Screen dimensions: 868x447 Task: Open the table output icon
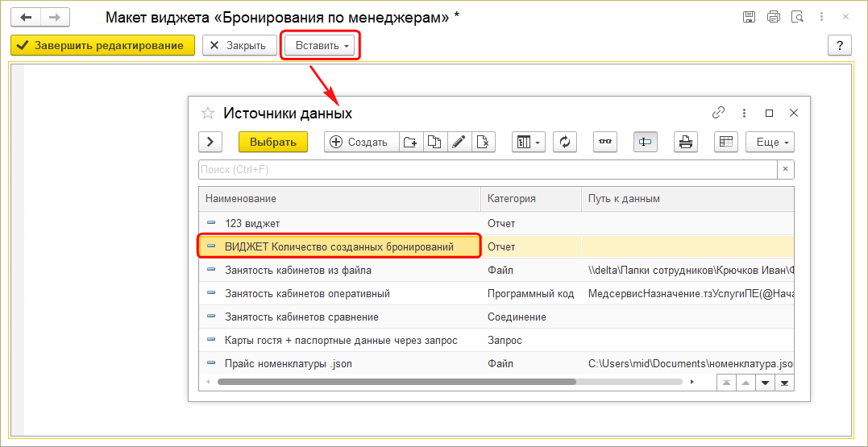pyautogui.click(x=725, y=142)
